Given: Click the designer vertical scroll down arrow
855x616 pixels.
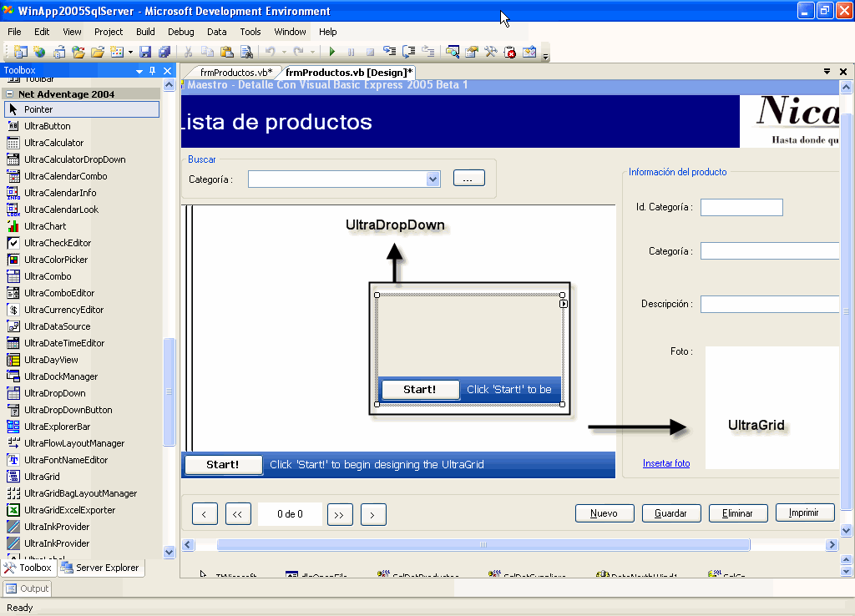Looking at the screenshot, I should [847, 530].
